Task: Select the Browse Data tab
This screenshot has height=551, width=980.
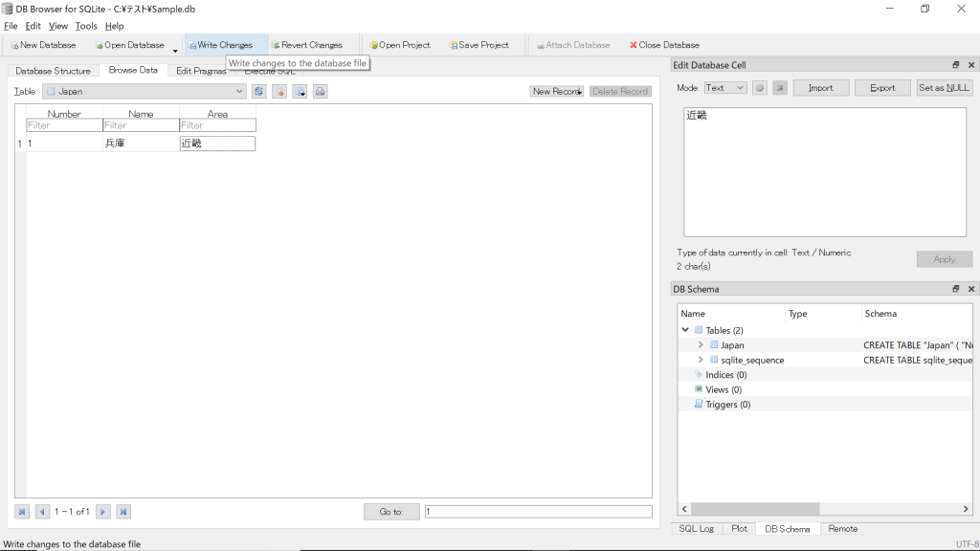Action: [133, 70]
